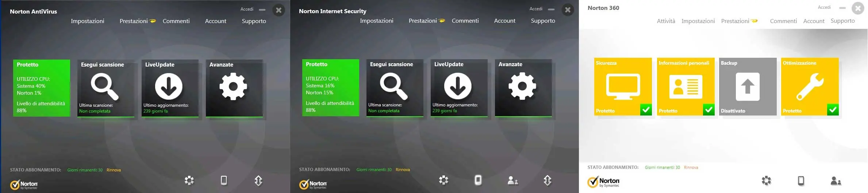Click Norton 15% CPU text

tap(319, 92)
